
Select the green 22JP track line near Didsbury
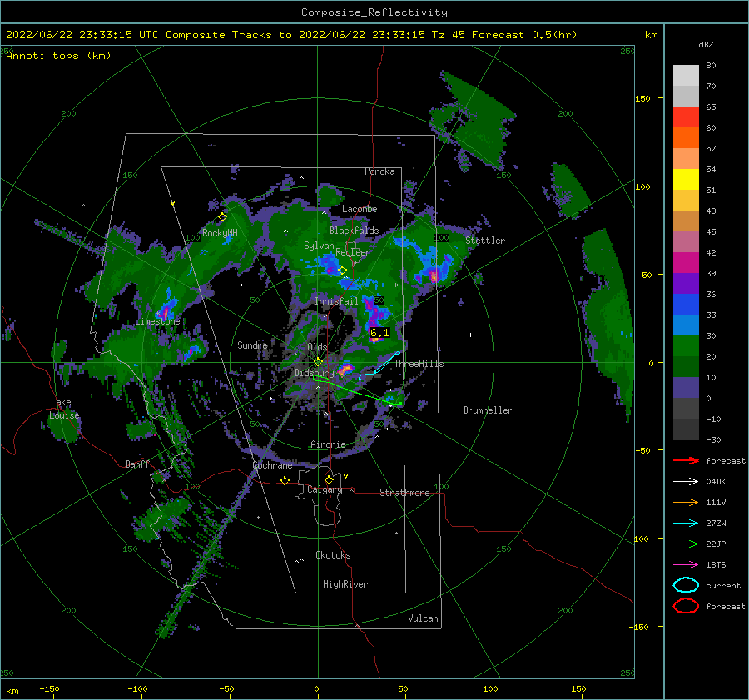point(357,391)
